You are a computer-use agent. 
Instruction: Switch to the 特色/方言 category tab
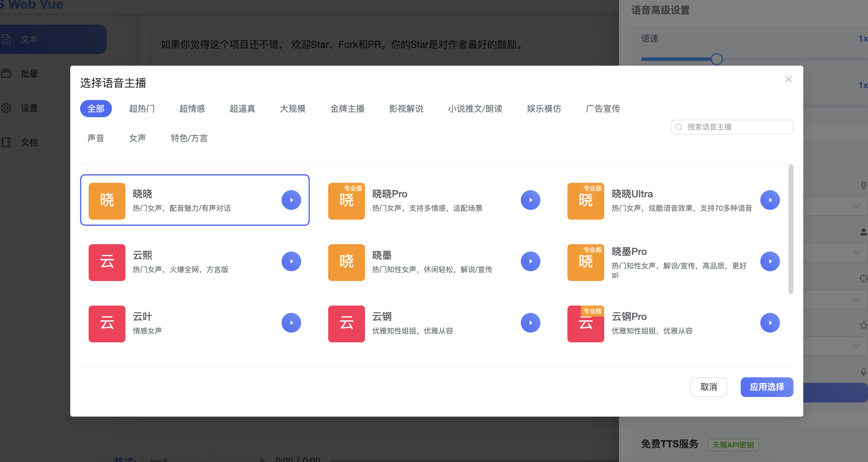(189, 138)
